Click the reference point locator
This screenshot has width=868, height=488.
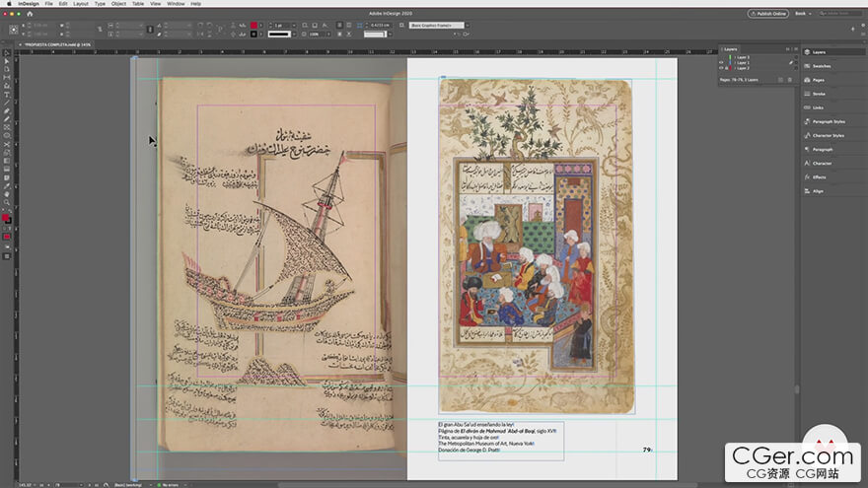tap(13, 30)
